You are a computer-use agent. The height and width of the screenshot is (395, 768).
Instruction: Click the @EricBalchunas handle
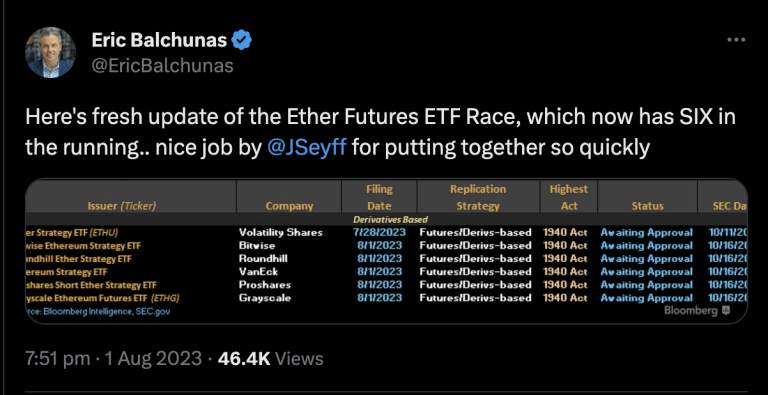163,65
